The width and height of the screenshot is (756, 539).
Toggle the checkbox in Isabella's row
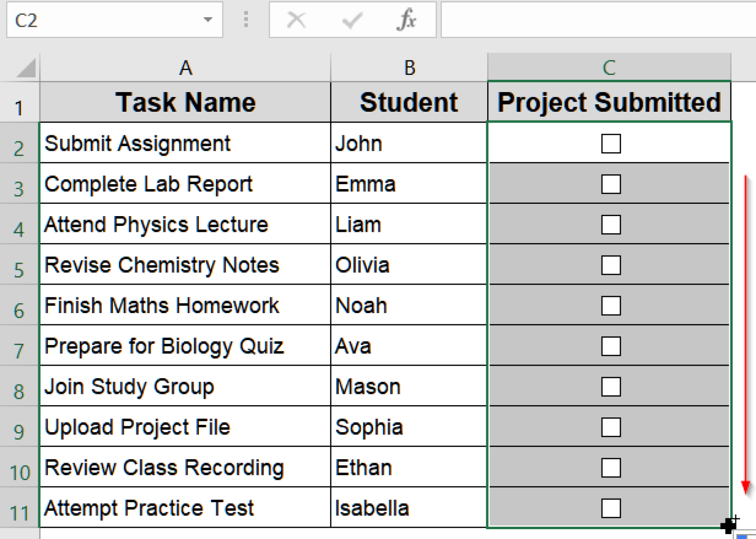pyautogui.click(x=611, y=508)
